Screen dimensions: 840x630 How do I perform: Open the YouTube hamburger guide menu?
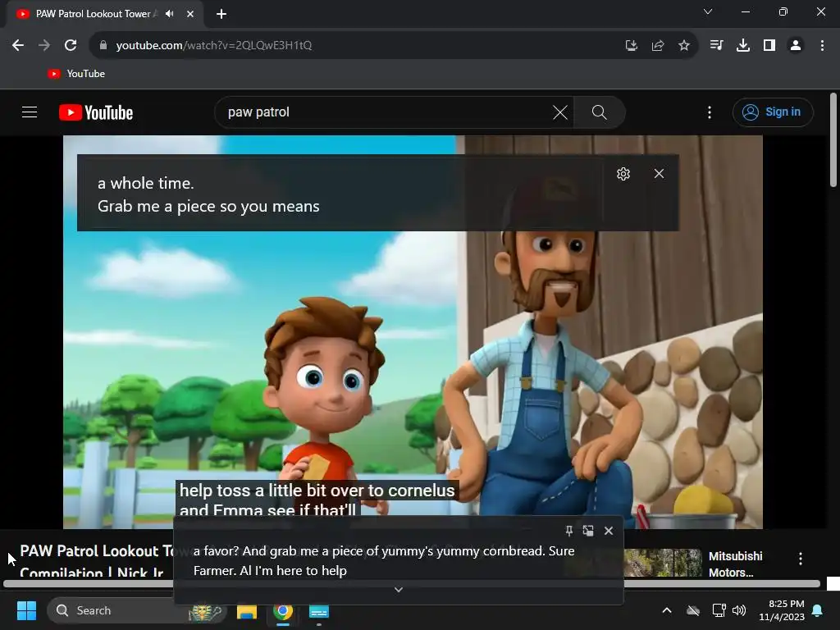coord(30,112)
